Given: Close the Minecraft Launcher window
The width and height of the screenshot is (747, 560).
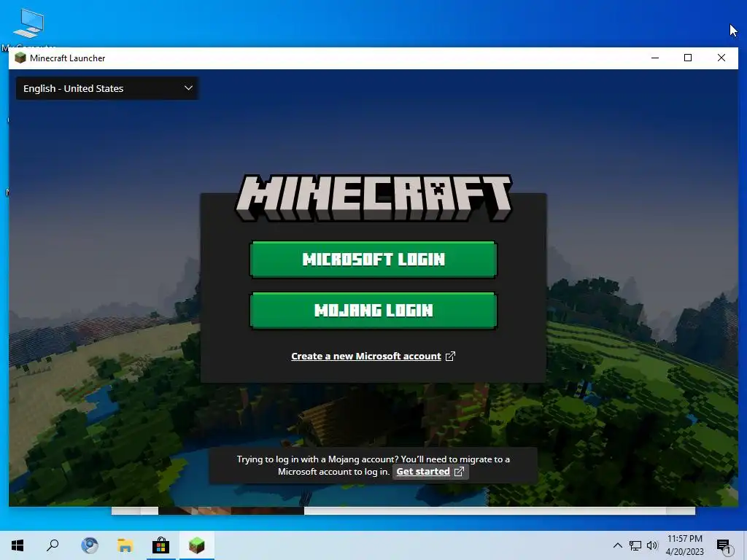Looking at the screenshot, I should tap(721, 58).
